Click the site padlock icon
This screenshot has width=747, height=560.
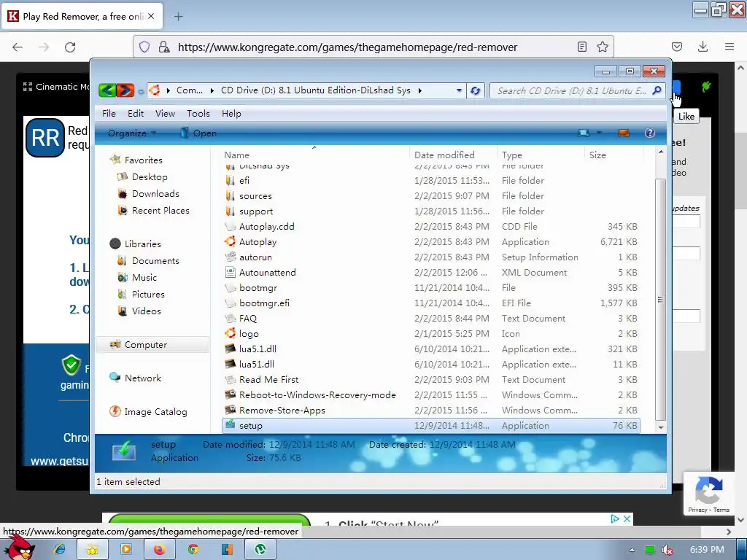[164, 47]
